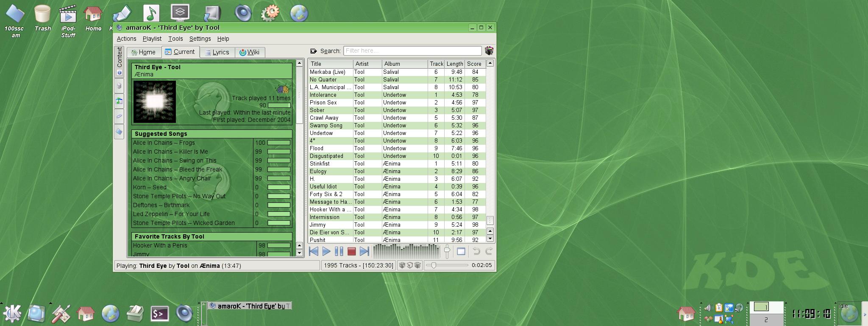This screenshot has width=868, height=326.
Task: Click the spectrum analyzer visualization
Action: (x=406, y=251)
